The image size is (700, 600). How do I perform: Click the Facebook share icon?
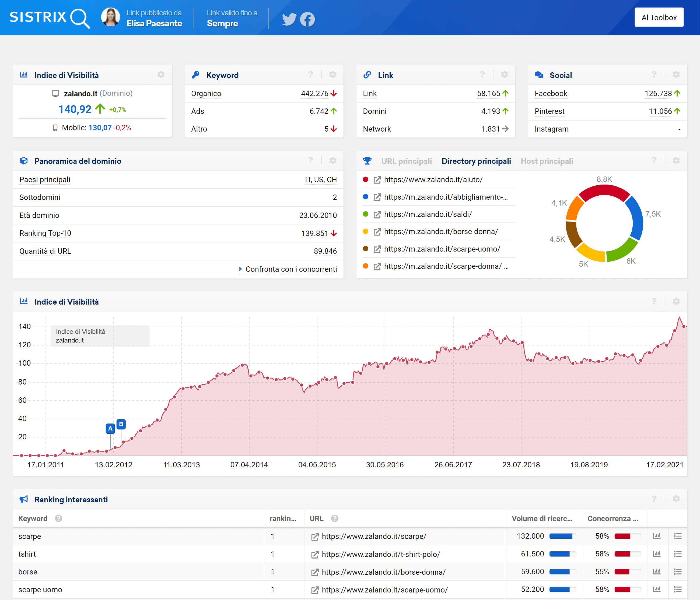[307, 19]
